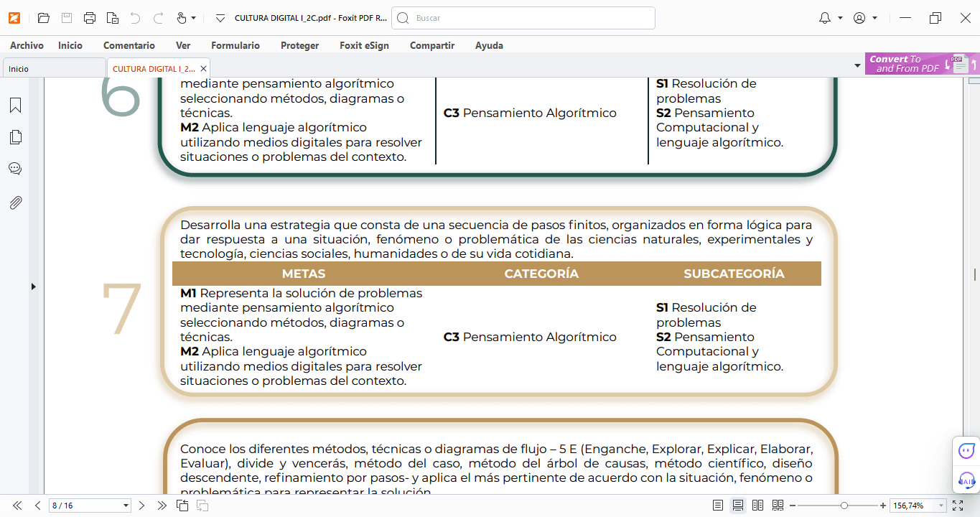Open the Bookmarks panel icon
This screenshot has height=517, width=980.
coord(15,106)
